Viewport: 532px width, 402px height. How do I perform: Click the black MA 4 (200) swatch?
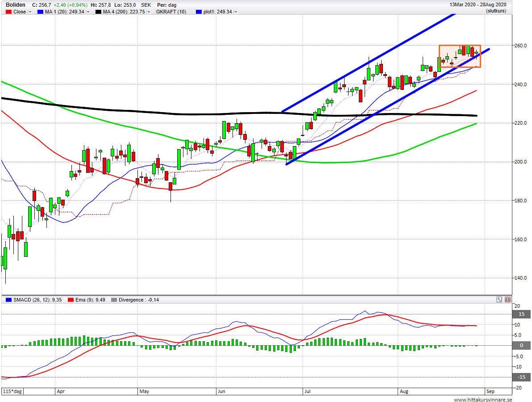point(98,12)
